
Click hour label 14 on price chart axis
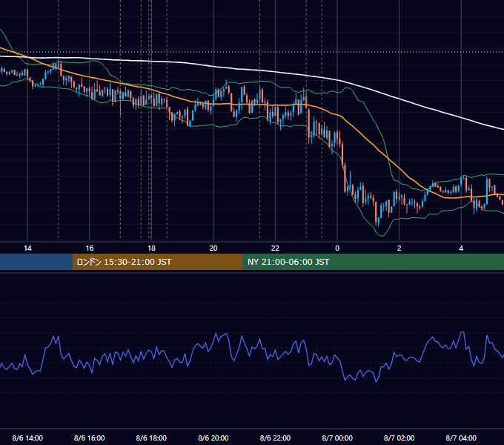27,248
